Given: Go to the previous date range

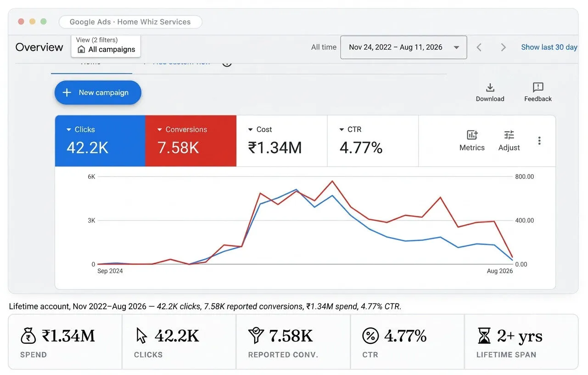Looking at the screenshot, I should pos(479,47).
